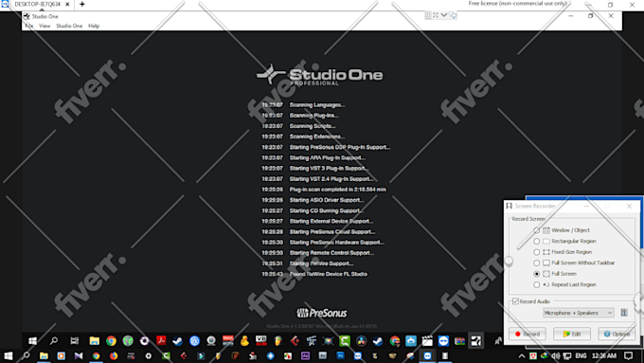This screenshot has height=363, width=644.
Task: Click the Options button in Screen Recorder
Action: pyautogui.click(x=617, y=334)
